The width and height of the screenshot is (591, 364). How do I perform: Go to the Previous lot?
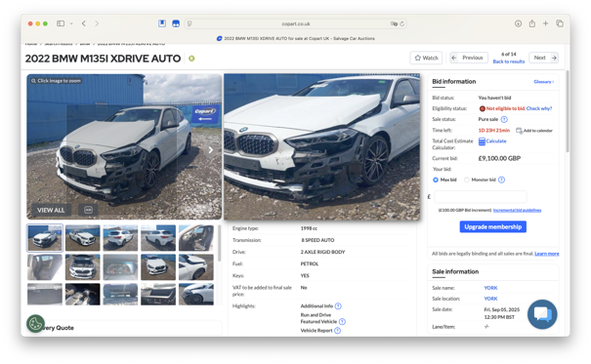coord(469,58)
